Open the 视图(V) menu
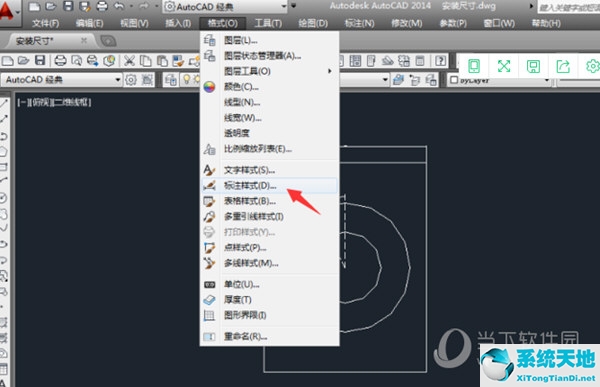 tap(134, 23)
